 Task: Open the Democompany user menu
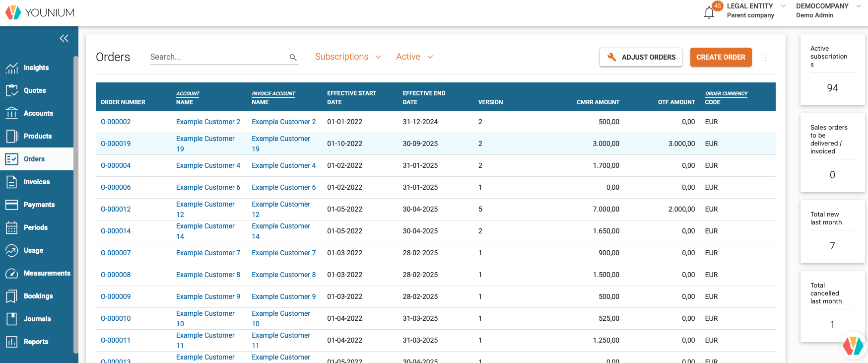(828, 10)
